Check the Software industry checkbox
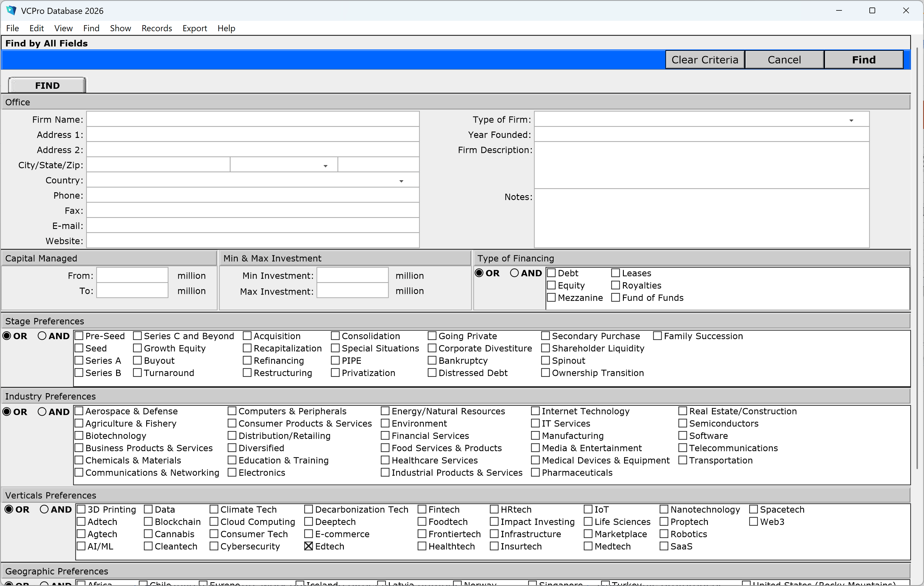 [683, 435]
